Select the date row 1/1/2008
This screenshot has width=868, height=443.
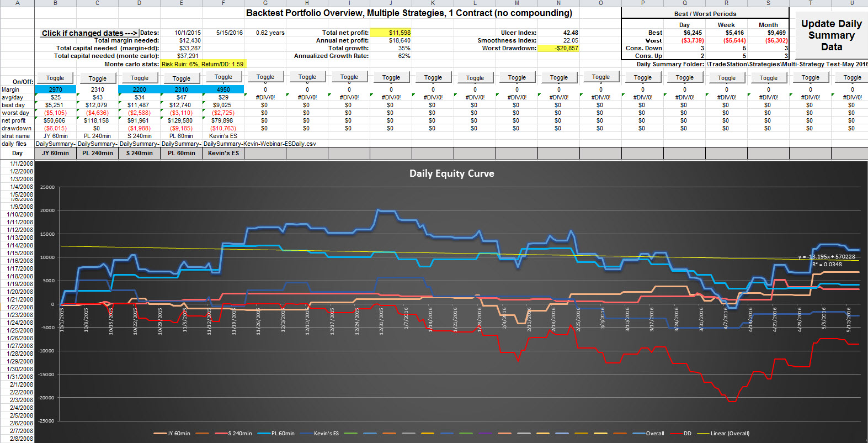tap(17, 164)
